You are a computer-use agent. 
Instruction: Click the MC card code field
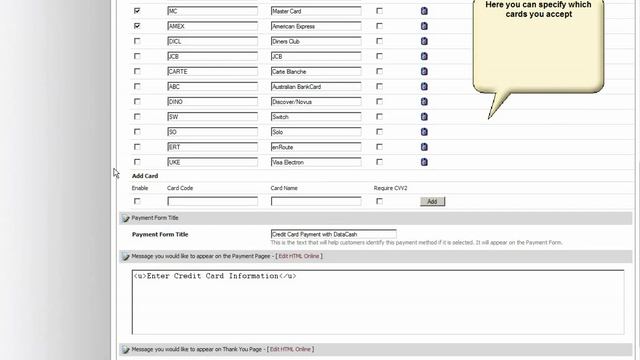[x=213, y=11]
